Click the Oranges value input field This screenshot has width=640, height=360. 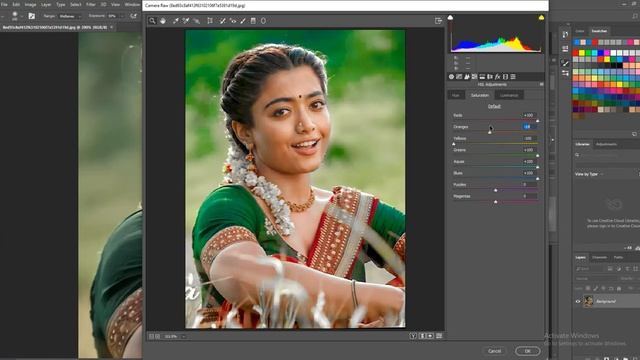coord(529,127)
